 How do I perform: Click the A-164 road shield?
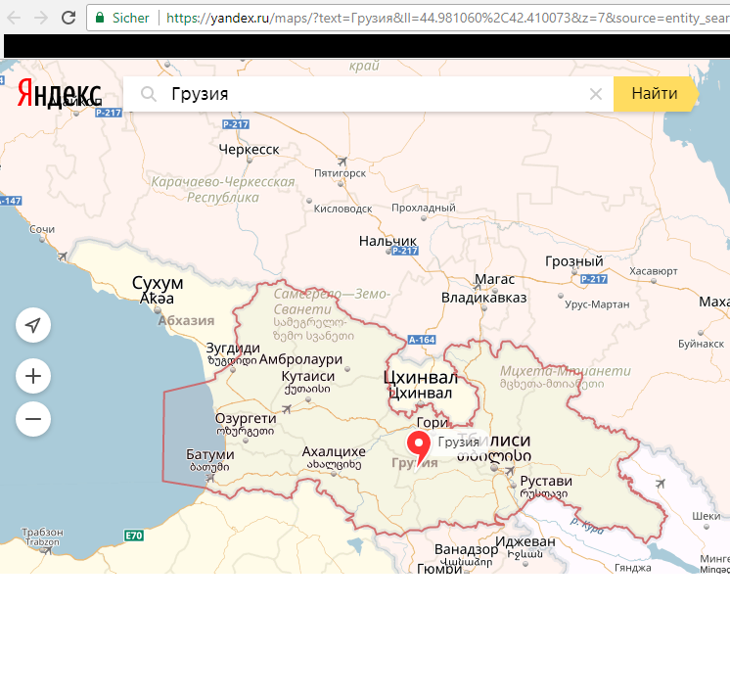(422, 340)
